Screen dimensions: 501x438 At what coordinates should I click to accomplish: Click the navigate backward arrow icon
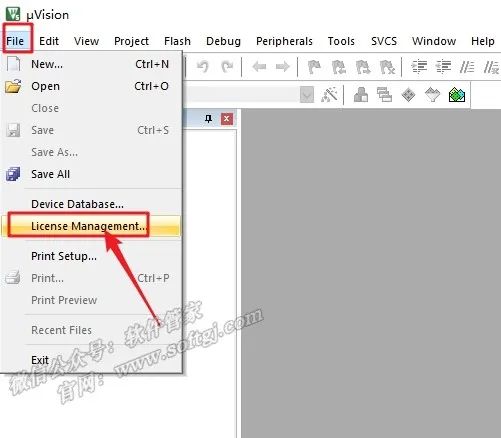[259, 67]
